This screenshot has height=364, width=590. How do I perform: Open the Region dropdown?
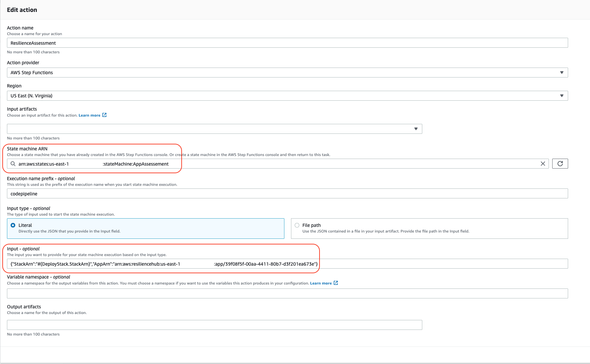coord(287,96)
